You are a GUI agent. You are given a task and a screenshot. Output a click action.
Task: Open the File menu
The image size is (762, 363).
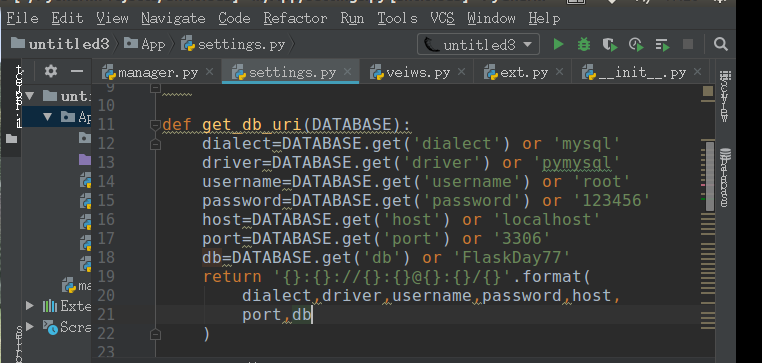tap(22, 18)
